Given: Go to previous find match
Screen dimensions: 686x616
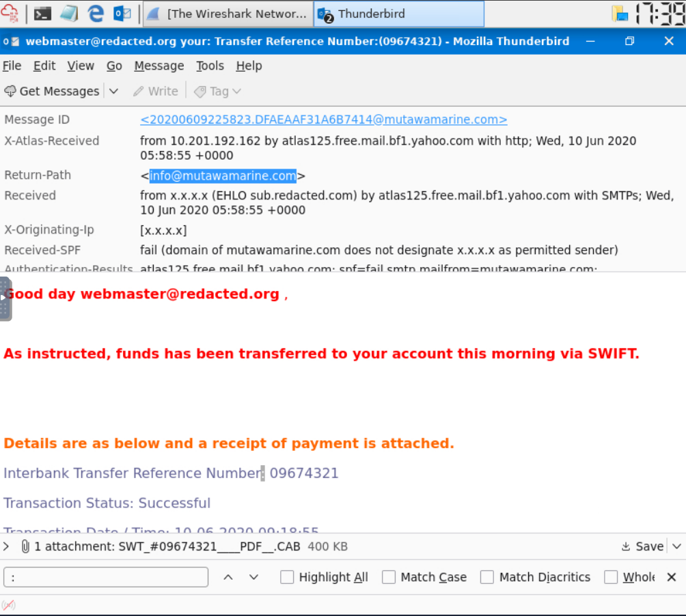Looking at the screenshot, I should (x=228, y=578).
